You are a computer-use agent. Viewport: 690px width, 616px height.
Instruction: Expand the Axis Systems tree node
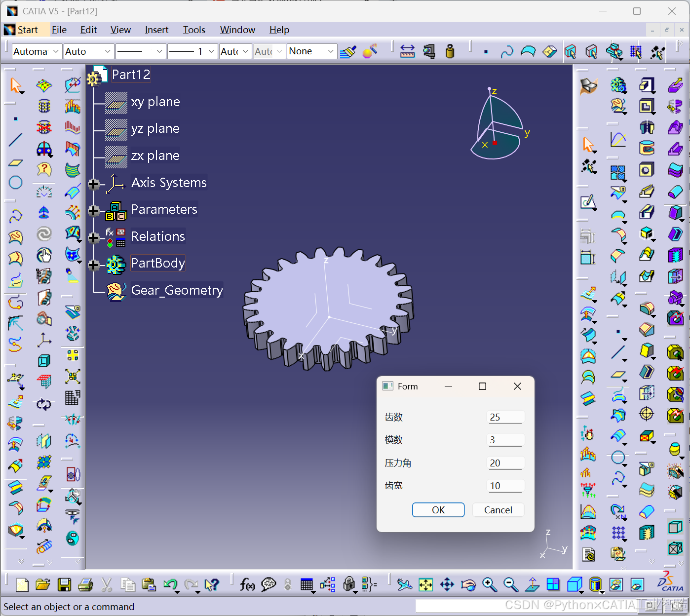93,184
